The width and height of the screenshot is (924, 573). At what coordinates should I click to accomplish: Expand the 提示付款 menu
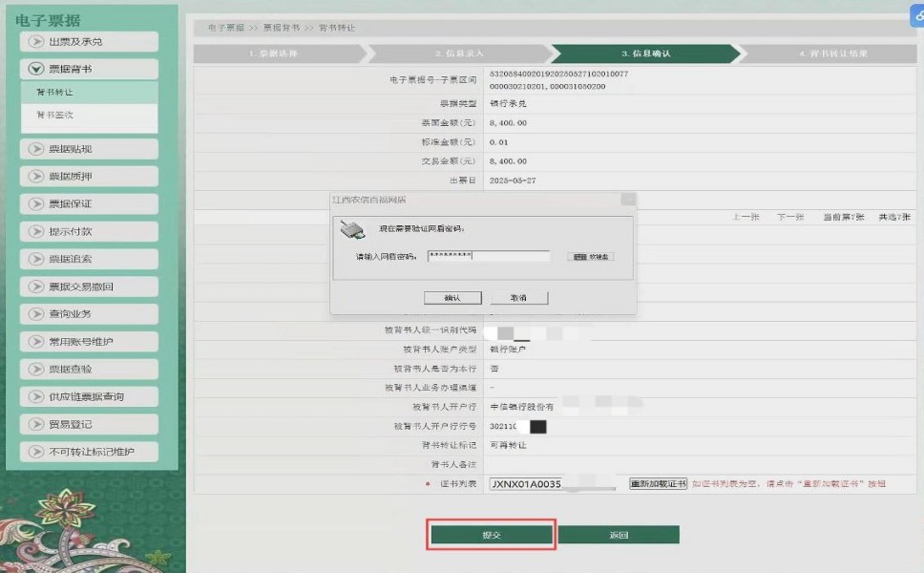pyautogui.click(x=89, y=232)
